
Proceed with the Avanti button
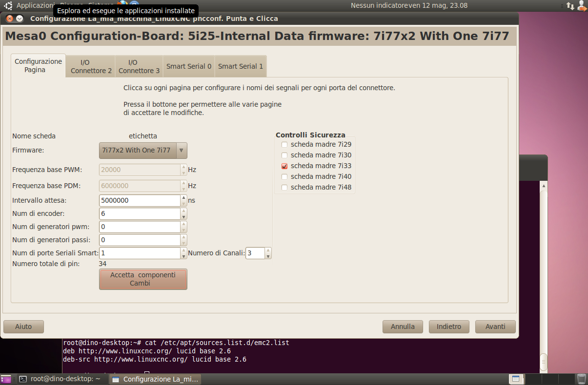[x=495, y=327]
